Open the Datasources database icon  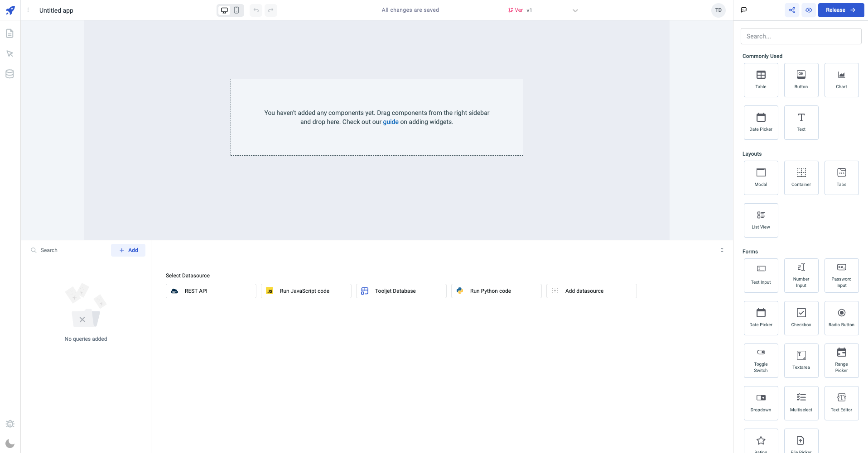pos(10,74)
